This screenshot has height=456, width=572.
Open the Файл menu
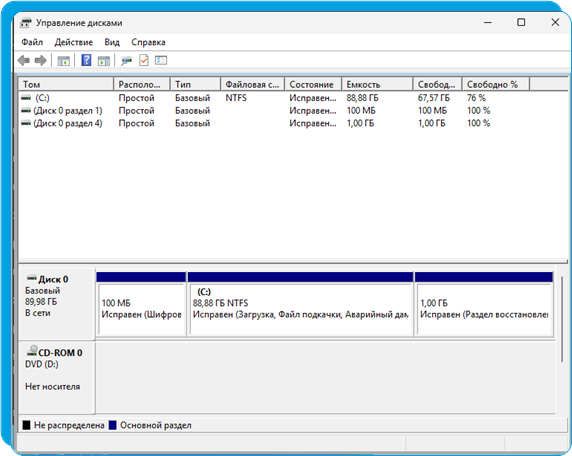[32, 42]
